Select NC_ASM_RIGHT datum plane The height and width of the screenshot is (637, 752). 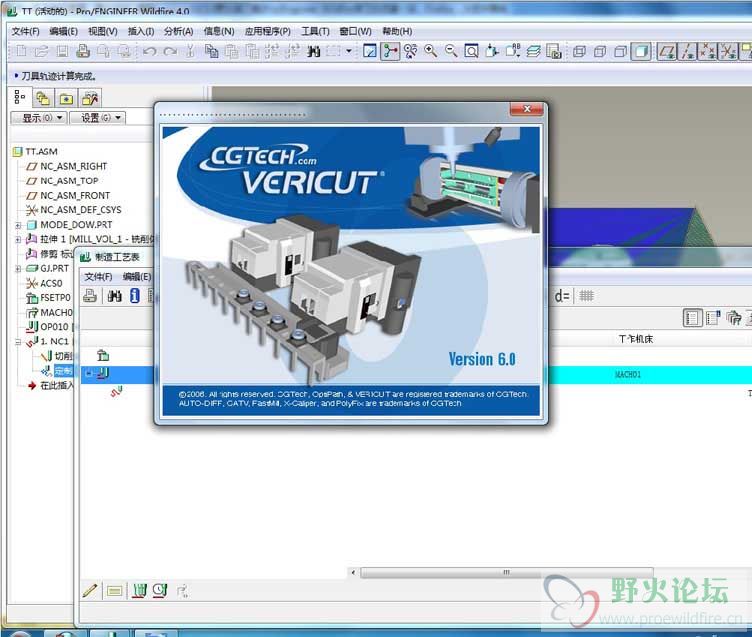(x=73, y=166)
